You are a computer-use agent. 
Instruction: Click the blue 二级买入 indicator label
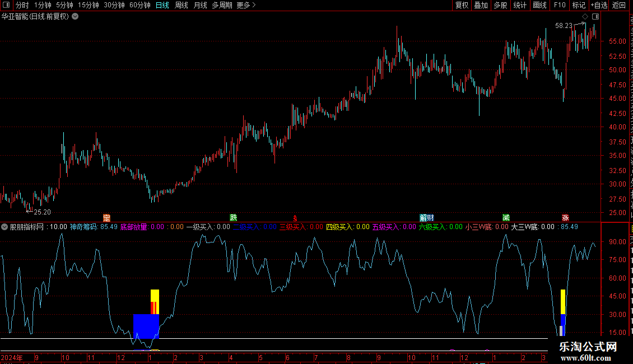click(255, 227)
